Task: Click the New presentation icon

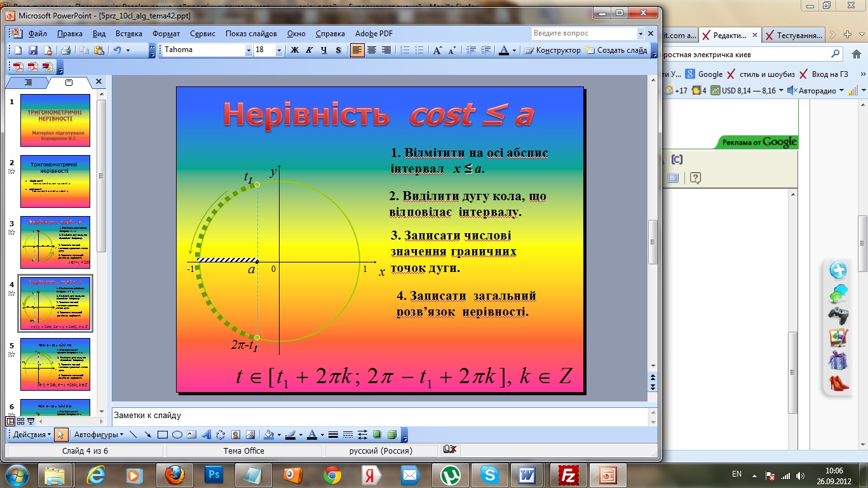Action: 18,50
